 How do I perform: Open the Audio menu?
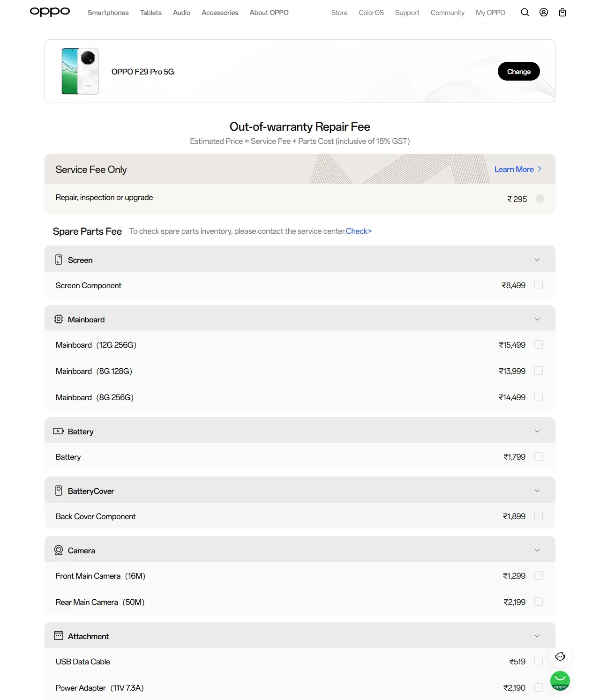[x=181, y=13]
